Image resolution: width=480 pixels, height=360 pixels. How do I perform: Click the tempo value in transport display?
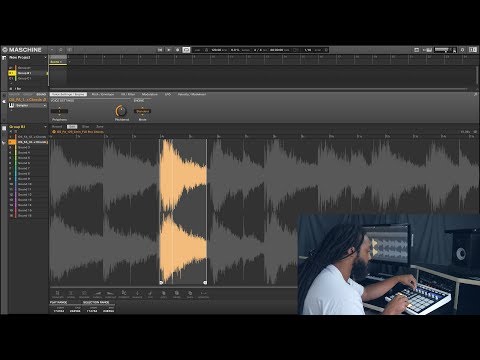(x=217, y=50)
